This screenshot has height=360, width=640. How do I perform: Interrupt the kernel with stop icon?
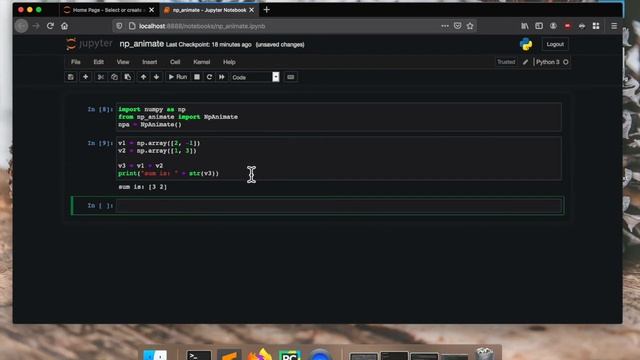197,77
